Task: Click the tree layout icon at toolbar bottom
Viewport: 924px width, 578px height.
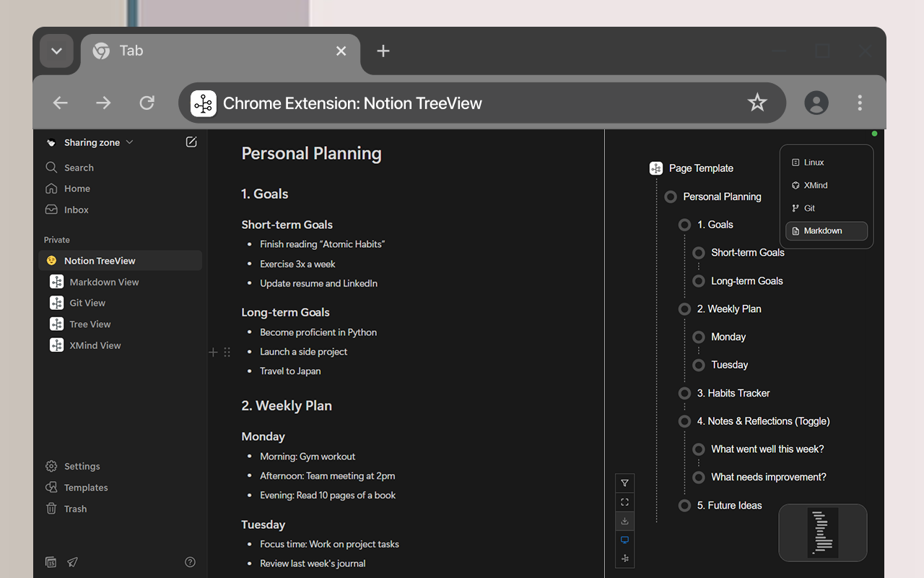Action: point(624,558)
